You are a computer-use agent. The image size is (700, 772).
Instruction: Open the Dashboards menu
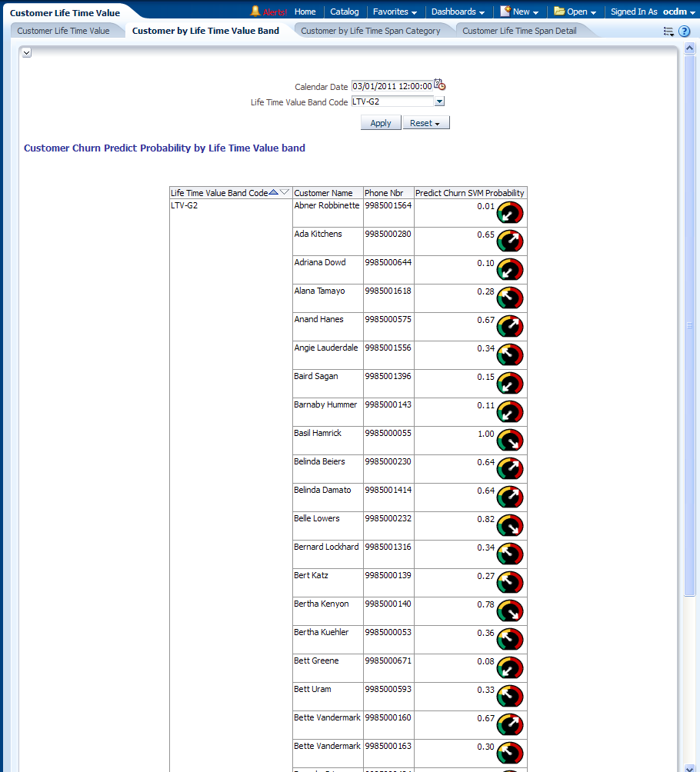pyautogui.click(x=458, y=12)
